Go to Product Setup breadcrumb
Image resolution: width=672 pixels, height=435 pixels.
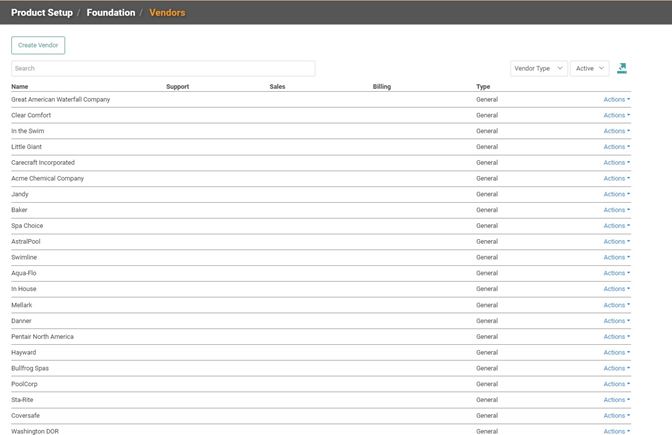click(x=42, y=12)
